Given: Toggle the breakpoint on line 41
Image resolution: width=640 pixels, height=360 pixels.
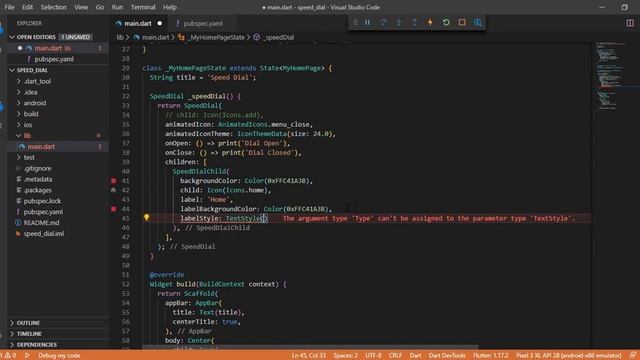Looking at the screenshot, I should (x=113, y=180).
